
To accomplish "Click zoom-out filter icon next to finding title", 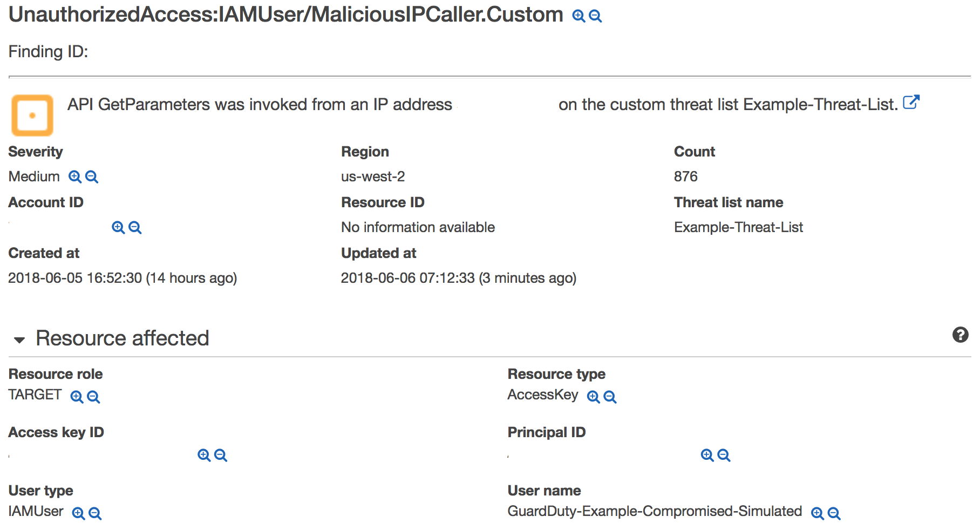I will [595, 16].
